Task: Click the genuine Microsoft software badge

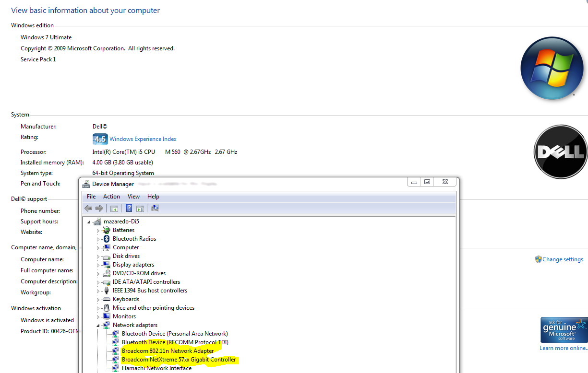Action: coord(564,329)
